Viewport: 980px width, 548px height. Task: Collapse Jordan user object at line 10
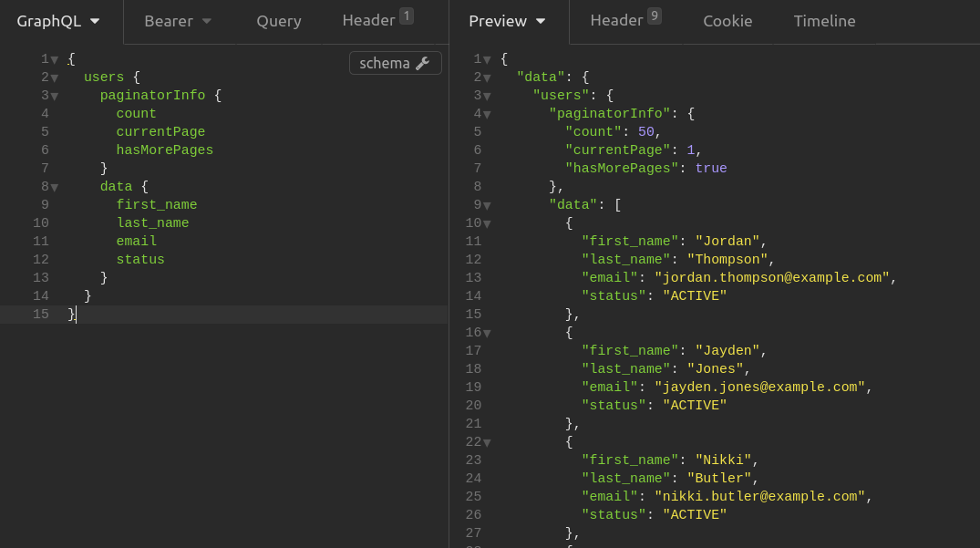(487, 223)
